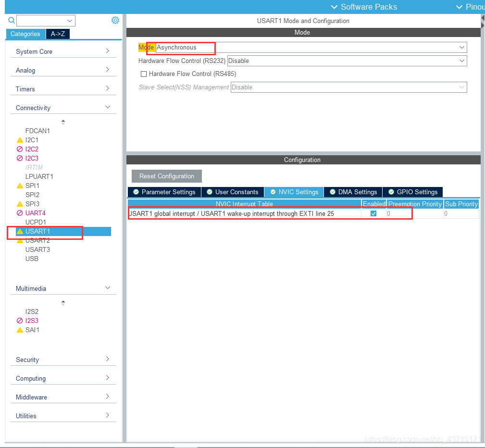Click the SPI1 warning triangle icon
The image size is (485, 448).
click(20, 186)
